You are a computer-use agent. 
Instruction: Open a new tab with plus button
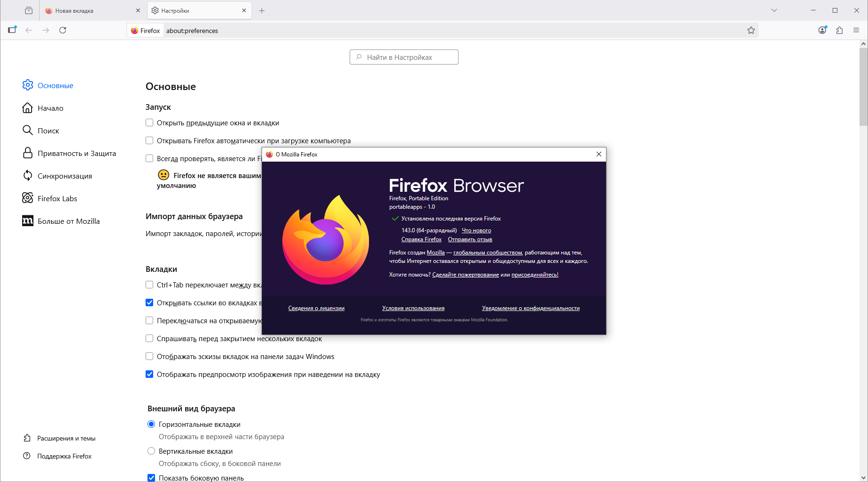(x=262, y=10)
